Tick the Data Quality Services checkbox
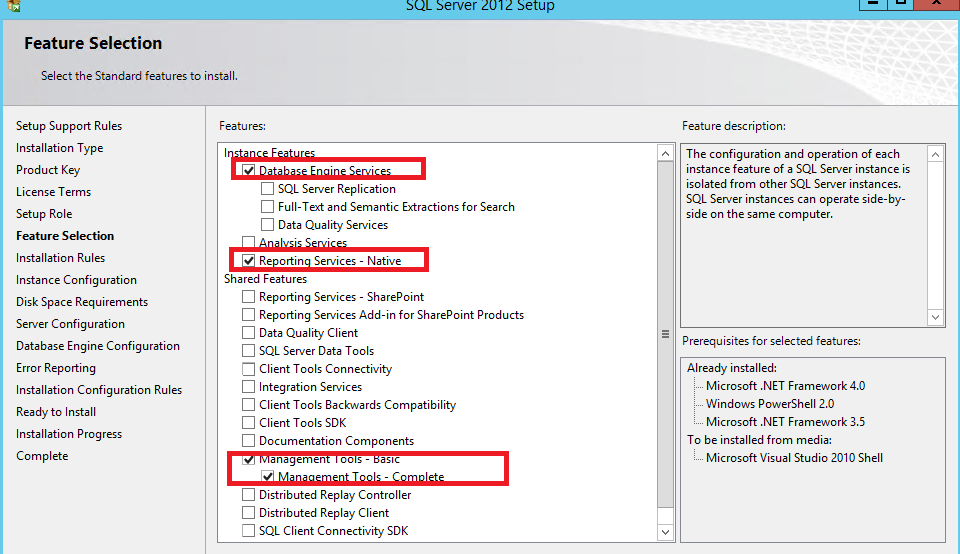The image size is (960, 554). [x=268, y=225]
